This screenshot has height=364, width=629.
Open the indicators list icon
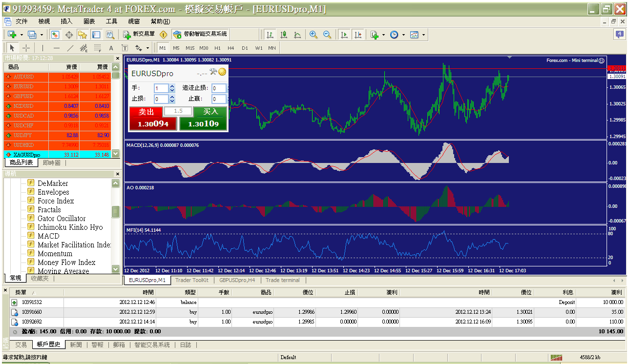click(x=375, y=35)
